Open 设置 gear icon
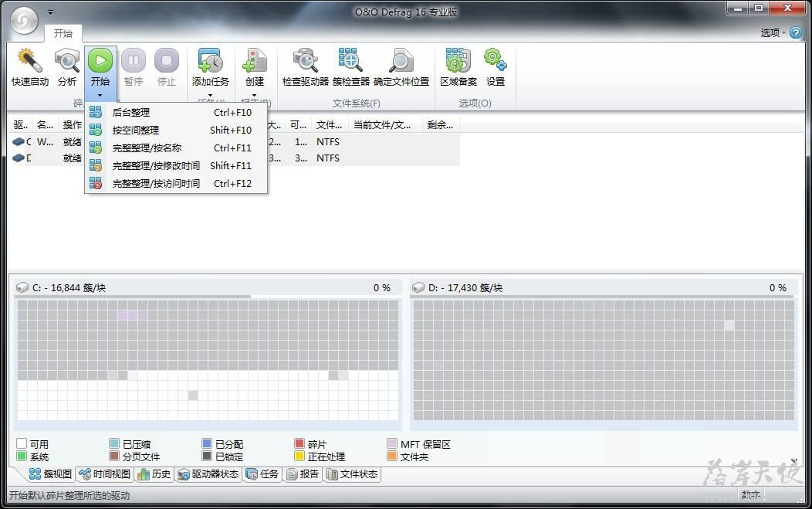The image size is (812, 509). coord(495,59)
